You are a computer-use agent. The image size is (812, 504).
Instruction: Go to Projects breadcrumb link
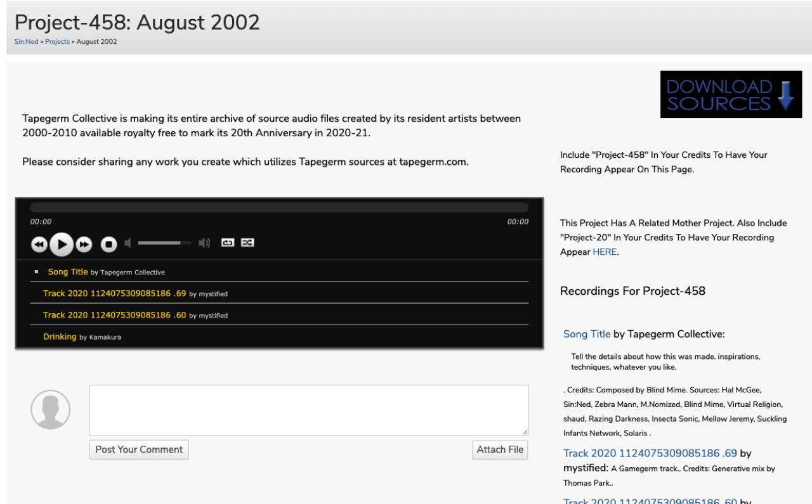57,42
